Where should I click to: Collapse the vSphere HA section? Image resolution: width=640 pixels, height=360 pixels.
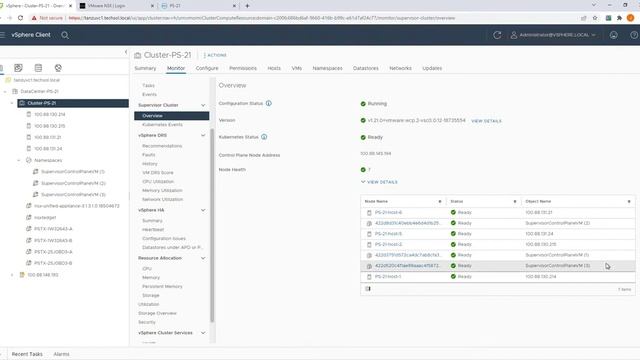click(x=203, y=210)
